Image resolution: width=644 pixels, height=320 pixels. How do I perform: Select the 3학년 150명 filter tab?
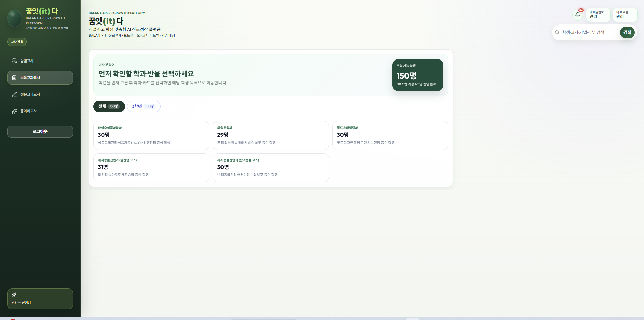click(144, 106)
